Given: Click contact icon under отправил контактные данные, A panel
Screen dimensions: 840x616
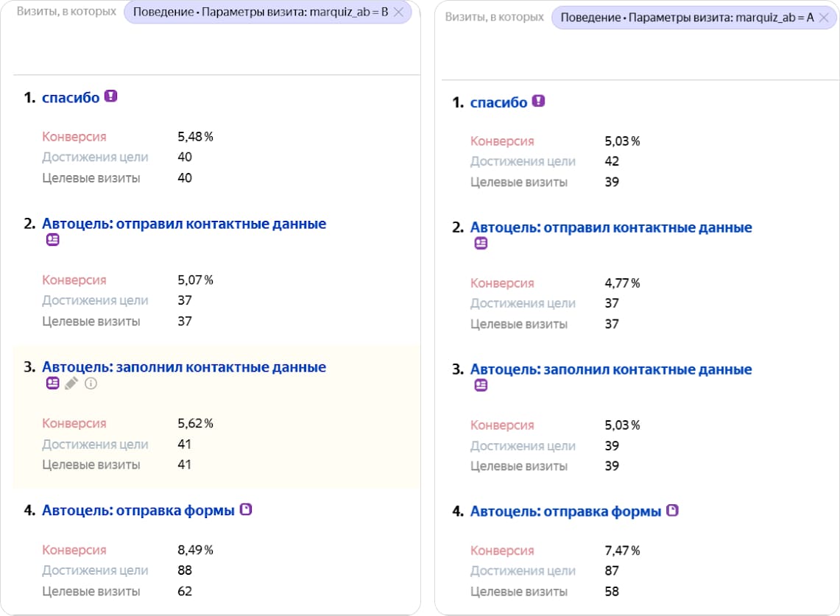Looking at the screenshot, I should coord(481,244).
